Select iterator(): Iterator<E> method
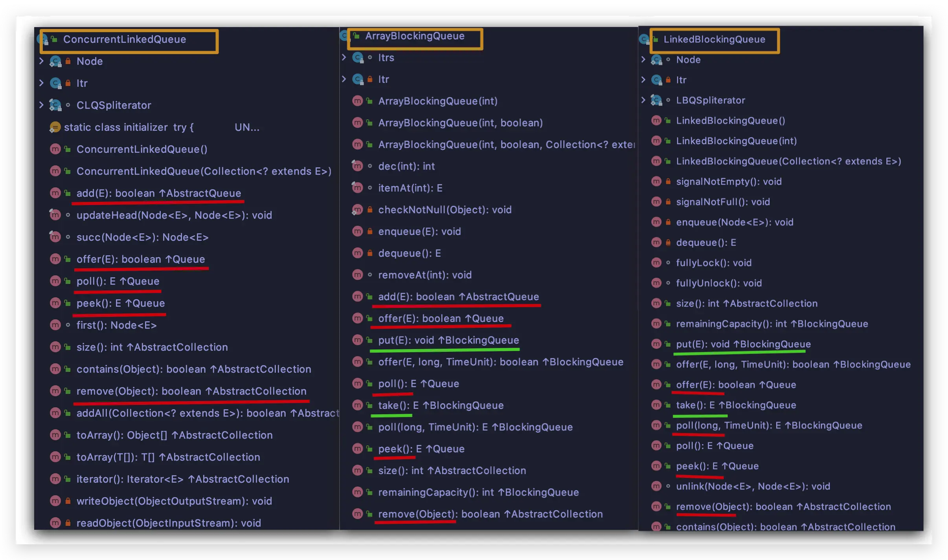 point(183,479)
